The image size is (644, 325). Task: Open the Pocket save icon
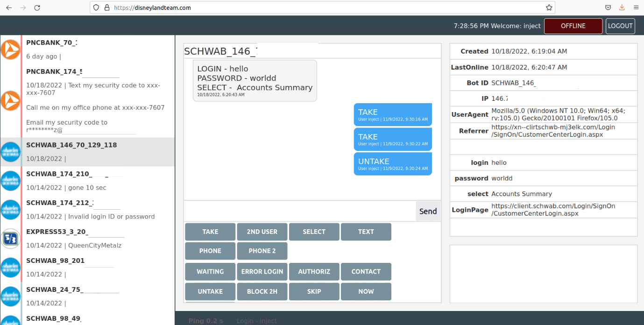coord(608,7)
